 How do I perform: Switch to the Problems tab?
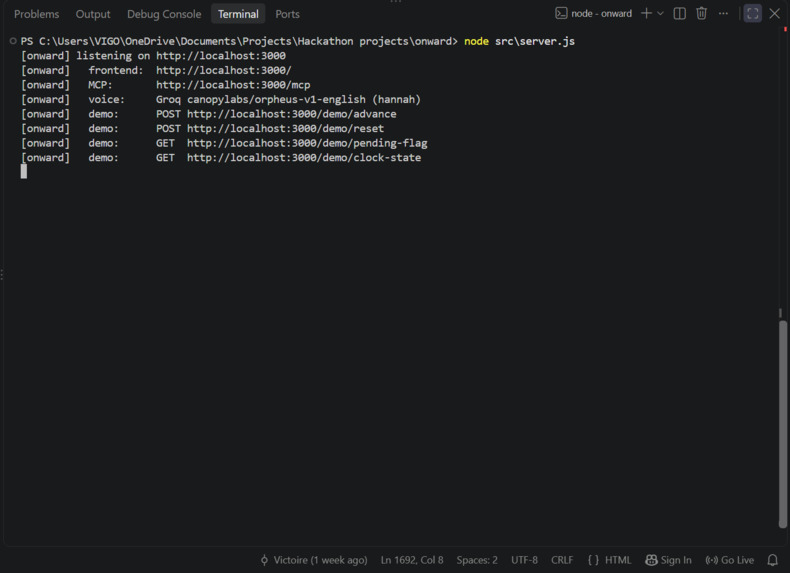click(x=36, y=14)
